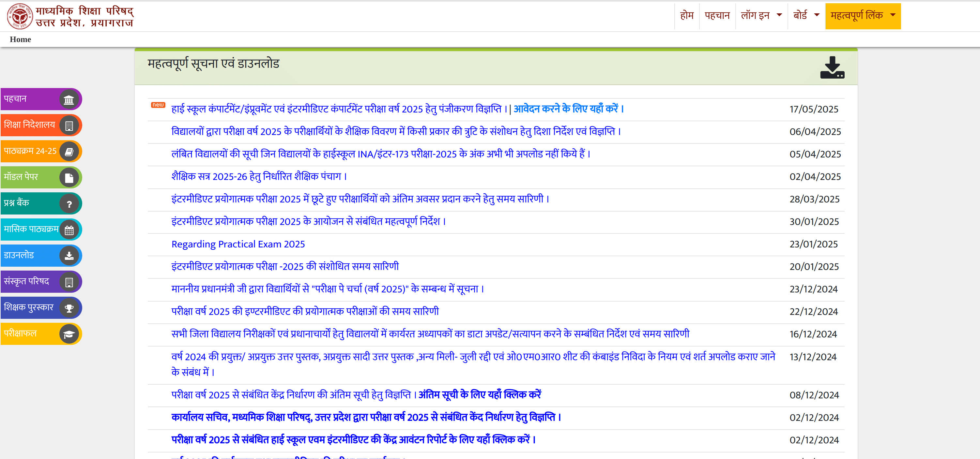Click the Home breadcrumb
The image size is (980, 459).
click(21, 39)
